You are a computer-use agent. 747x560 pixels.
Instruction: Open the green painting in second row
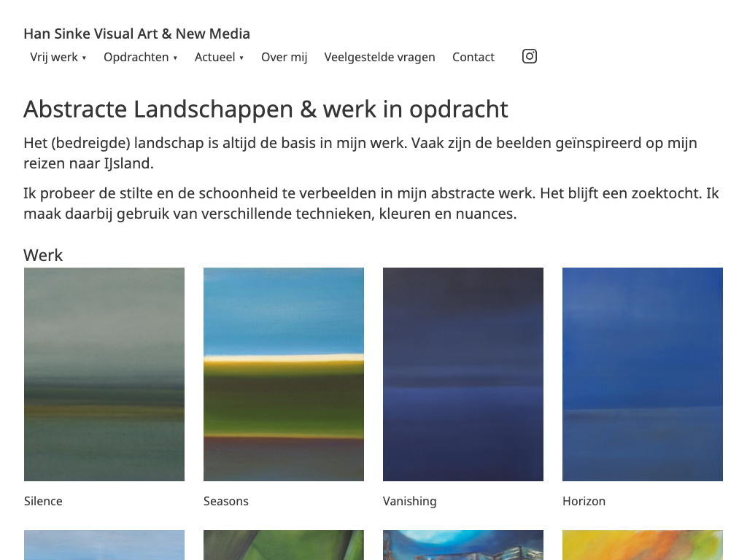tap(284, 545)
